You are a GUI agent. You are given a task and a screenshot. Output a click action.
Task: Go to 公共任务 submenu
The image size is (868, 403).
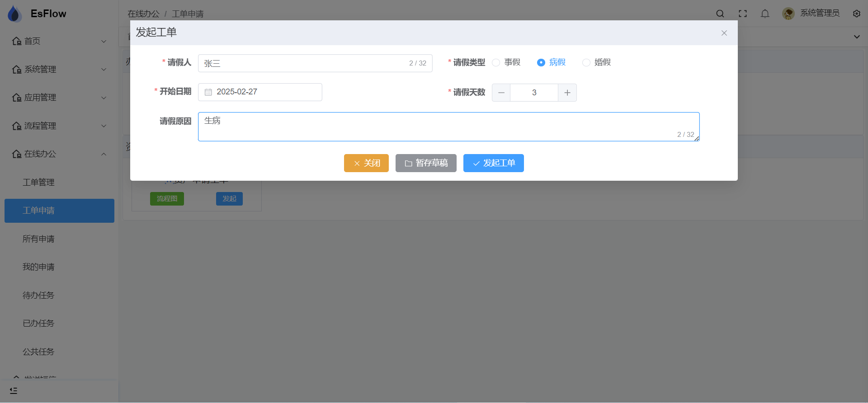pyautogui.click(x=59, y=351)
